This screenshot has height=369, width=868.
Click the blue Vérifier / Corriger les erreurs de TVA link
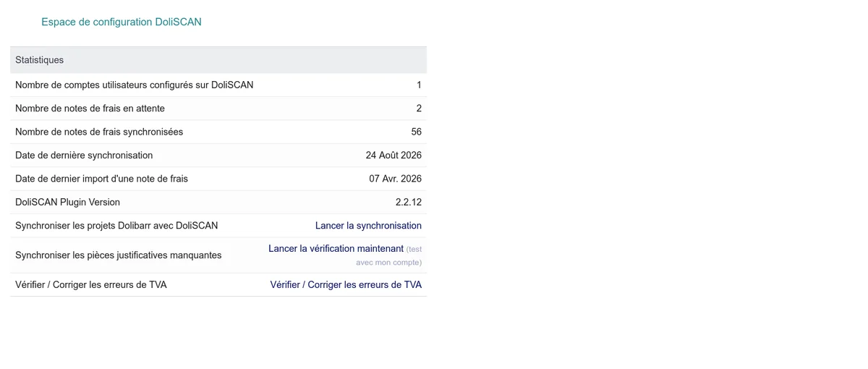(346, 285)
